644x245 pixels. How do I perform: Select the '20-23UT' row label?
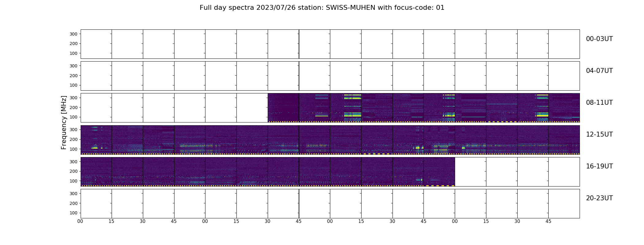pyautogui.click(x=599, y=198)
